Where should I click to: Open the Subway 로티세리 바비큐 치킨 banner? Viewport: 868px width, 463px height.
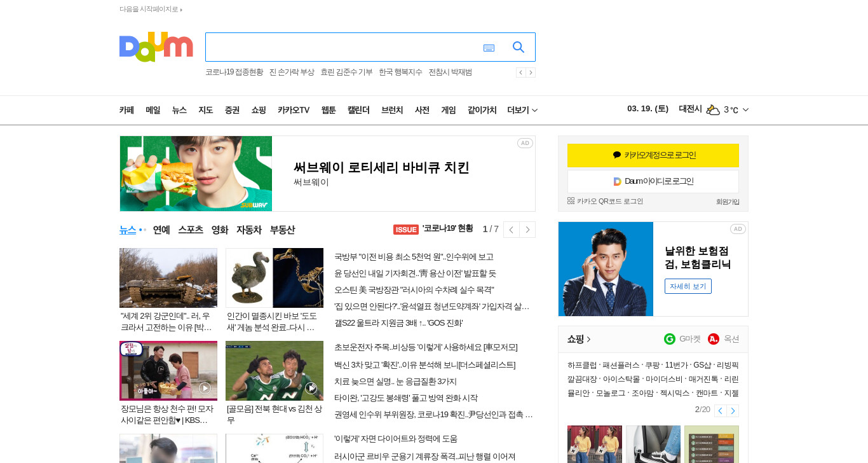pyautogui.click(x=327, y=174)
